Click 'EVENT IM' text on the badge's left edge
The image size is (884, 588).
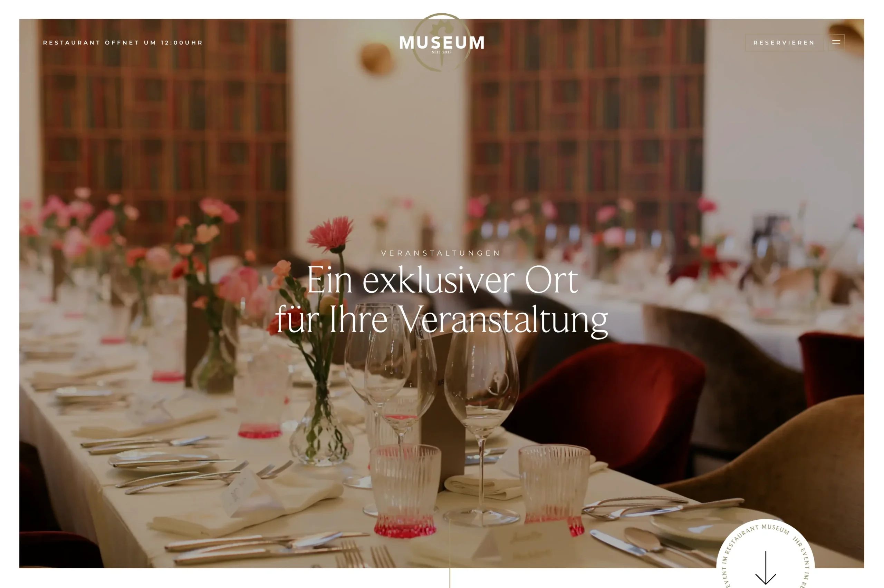[724, 571]
